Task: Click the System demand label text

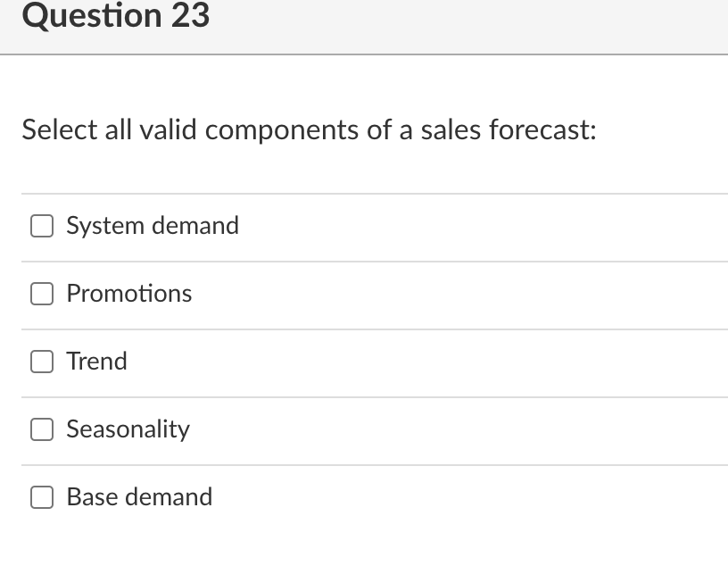Action: pyautogui.click(x=152, y=226)
